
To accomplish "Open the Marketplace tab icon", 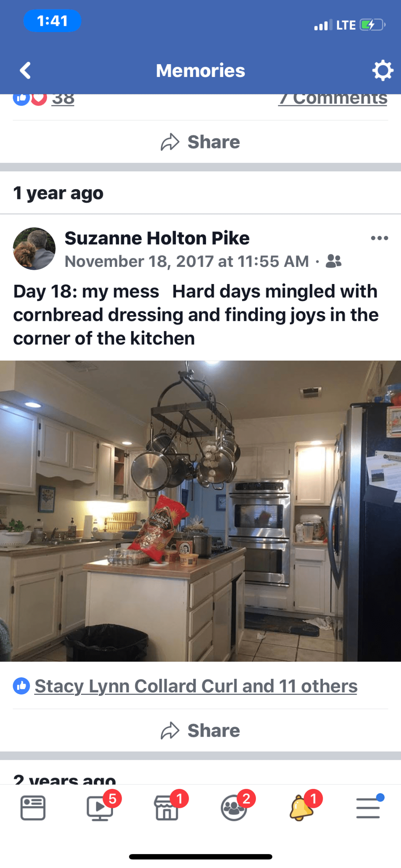I will [x=167, y=808].
